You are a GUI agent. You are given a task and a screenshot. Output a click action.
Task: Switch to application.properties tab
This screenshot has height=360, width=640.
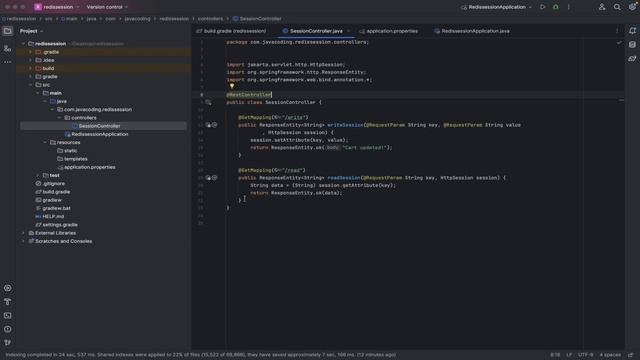point(388,31)
